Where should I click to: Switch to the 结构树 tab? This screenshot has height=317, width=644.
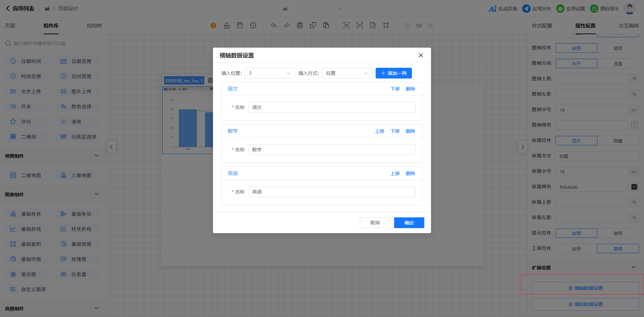pos(94,26)
